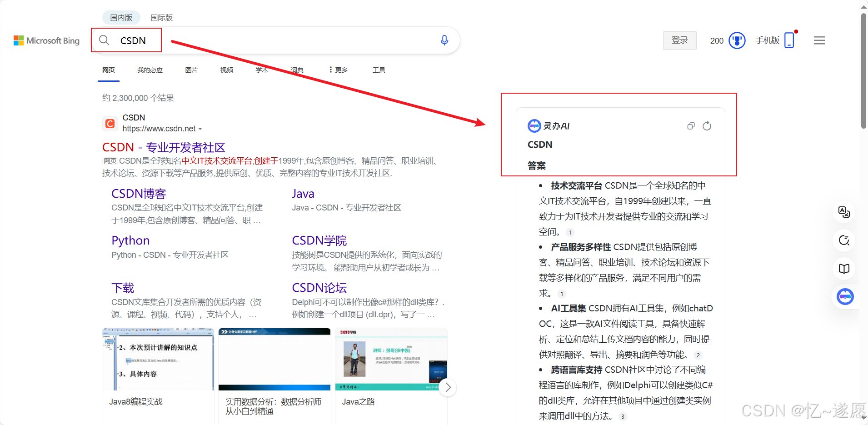Screen dimensions: 868x425
Task: Open the sidebar book reading icon
Action: [x=844, y=269]
